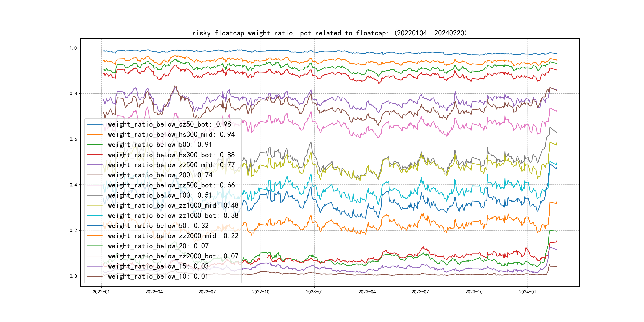Click legend entry weight_ratio_below_zz2000_mid

point(173,236)
